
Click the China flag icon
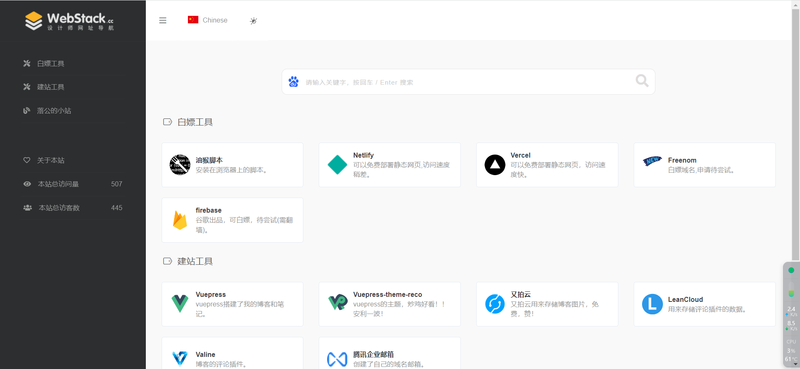(x=193, y=20)
